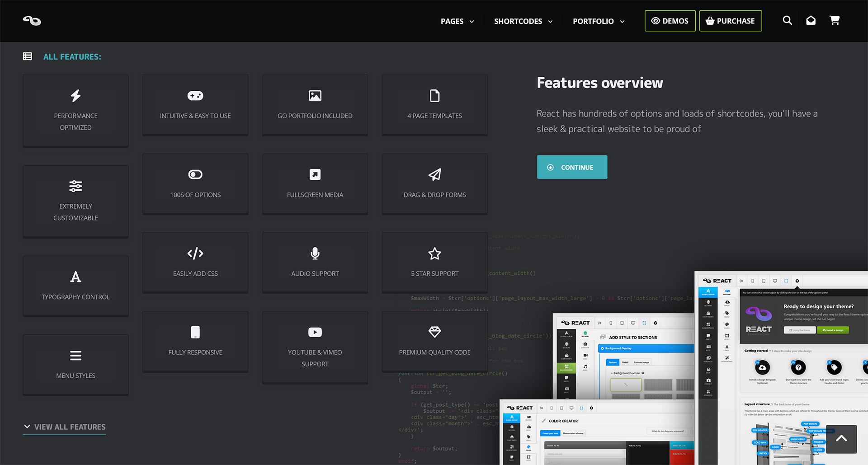This screenshot has width=868, height=465.
Task: Click the sliders icon for Extremely Customizable
Action: coord(76,186)
